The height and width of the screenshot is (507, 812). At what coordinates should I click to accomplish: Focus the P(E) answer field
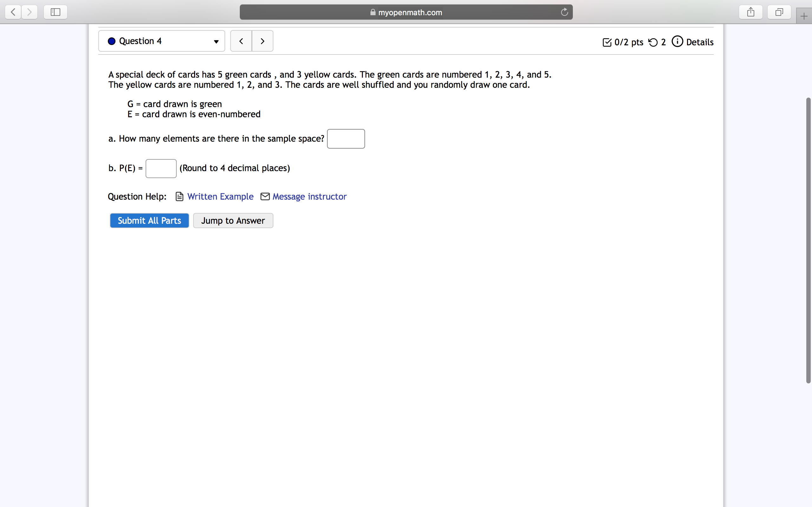point(161,168)
